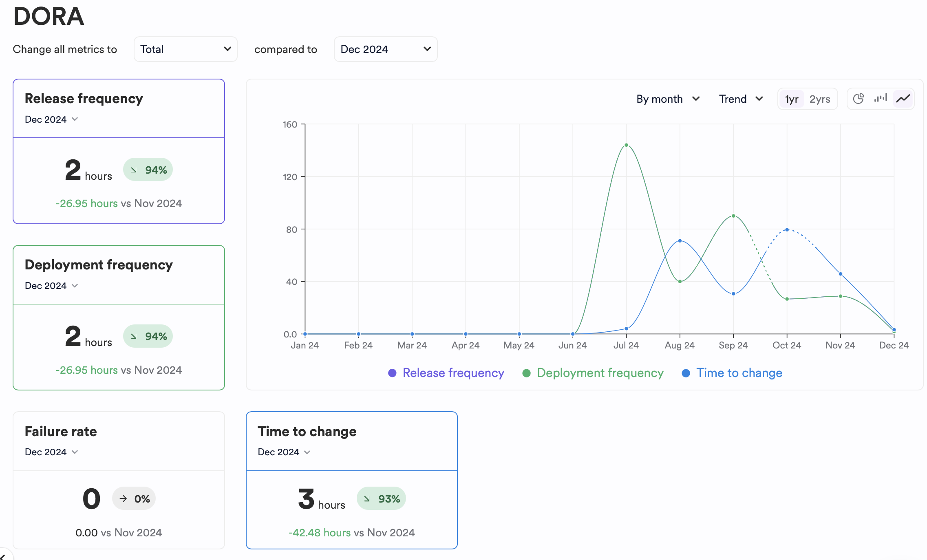Select the Deployment frequency card title

coord(99,265)
